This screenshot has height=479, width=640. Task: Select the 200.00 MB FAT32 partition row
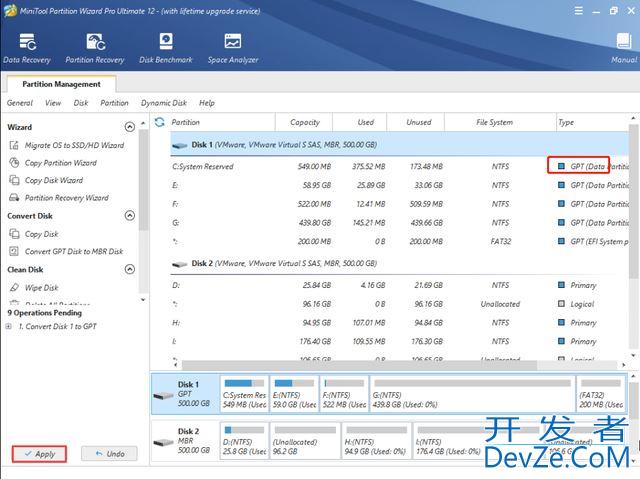point(400,242)
